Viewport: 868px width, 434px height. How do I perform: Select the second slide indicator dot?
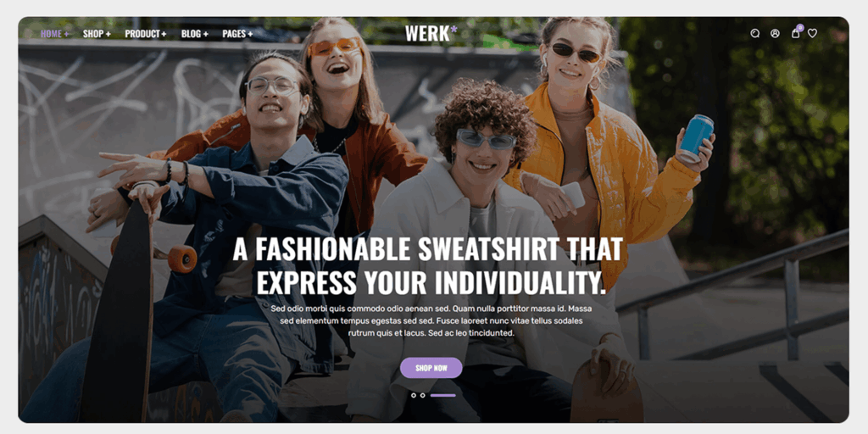422,395
